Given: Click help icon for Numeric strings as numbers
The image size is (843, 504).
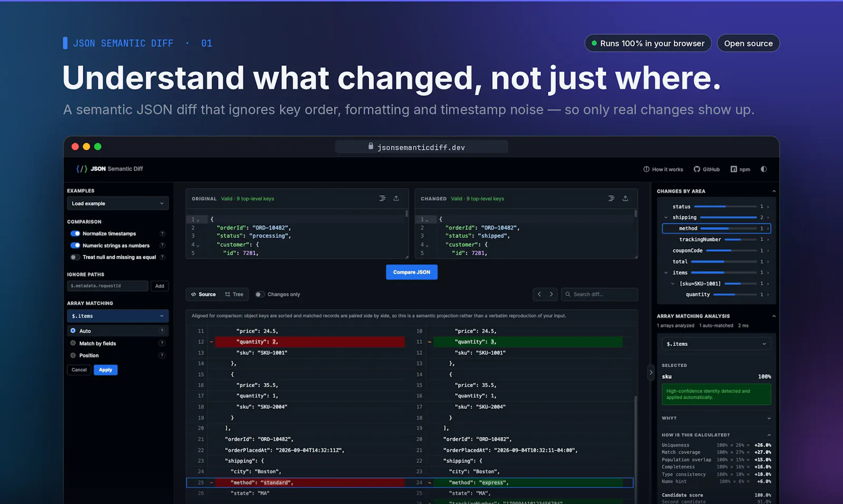Looking at the screenshot, I should [162, 245].
